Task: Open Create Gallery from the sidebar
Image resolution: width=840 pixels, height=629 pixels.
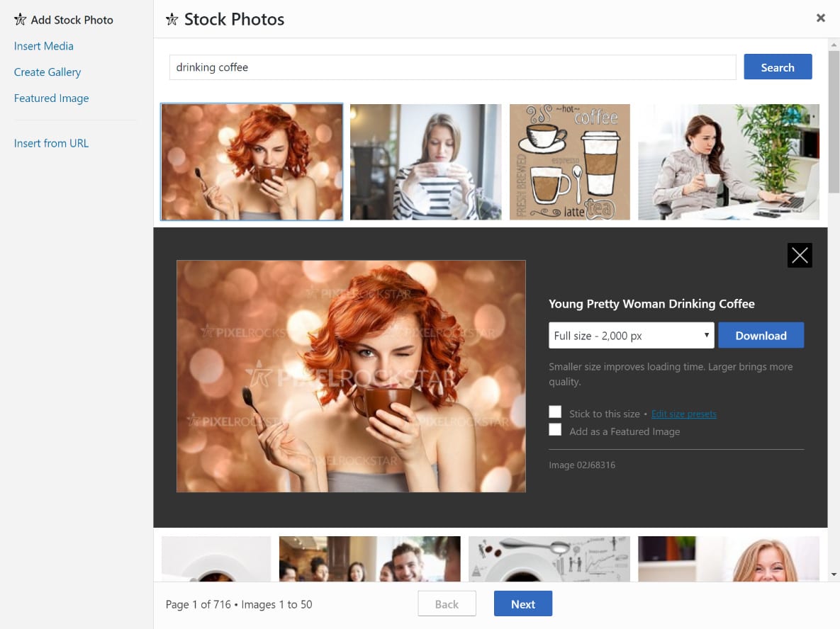Action: coord(47,72)
